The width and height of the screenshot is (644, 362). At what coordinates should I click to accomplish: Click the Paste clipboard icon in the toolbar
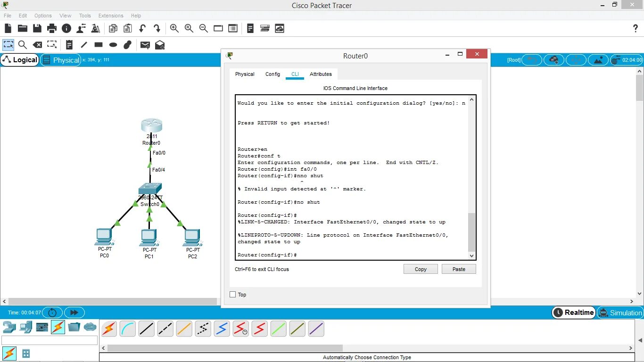pyautogui.click(x=127, y=28)
